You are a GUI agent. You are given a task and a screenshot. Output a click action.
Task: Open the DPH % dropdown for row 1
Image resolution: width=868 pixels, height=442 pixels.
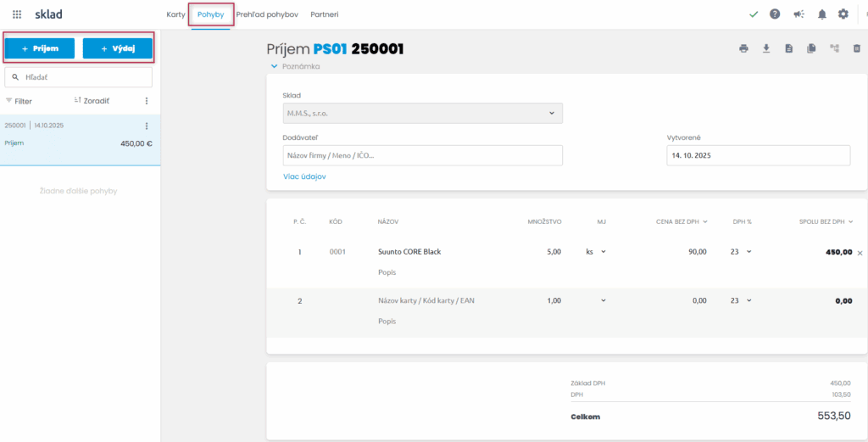pos(740,252)
